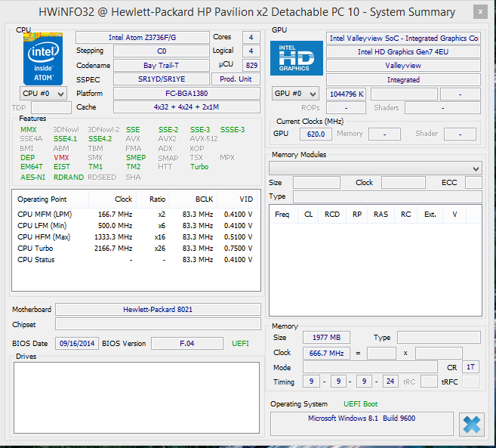The image size is (496, 448).
Task: Expand the Memory Modules dropdown list
Action: [x=375, y=168]
